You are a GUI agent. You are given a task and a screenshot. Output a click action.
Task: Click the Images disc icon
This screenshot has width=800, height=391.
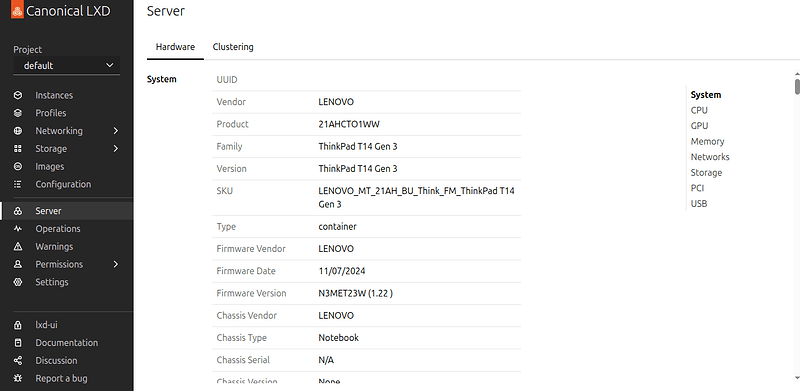point(18,166)
